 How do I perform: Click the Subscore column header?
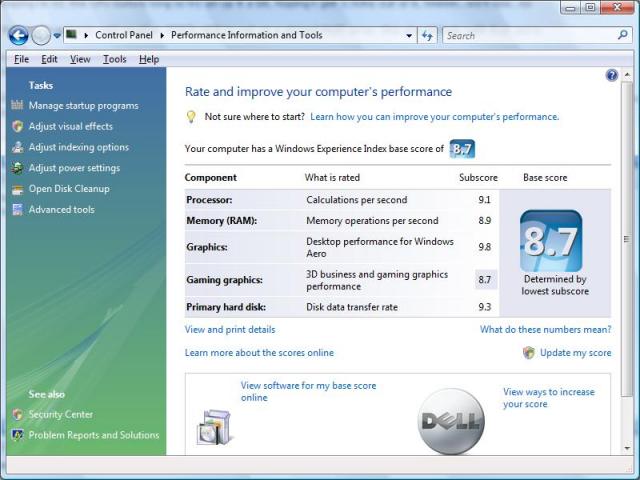(478, 178)
